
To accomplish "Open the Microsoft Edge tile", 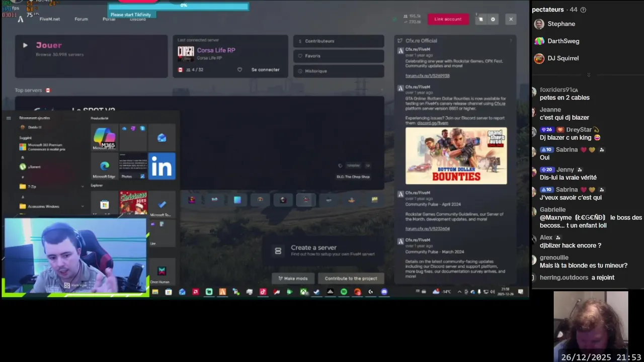I will point(104,166).
